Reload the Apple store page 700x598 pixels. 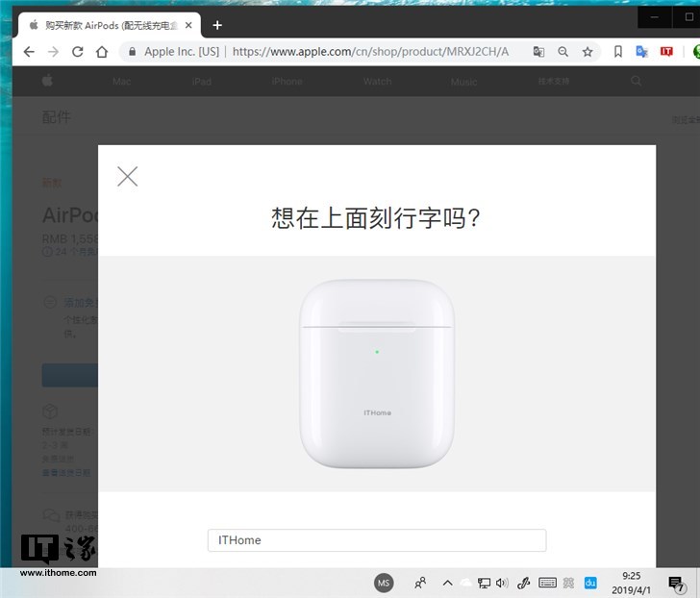tap(78, 52)
